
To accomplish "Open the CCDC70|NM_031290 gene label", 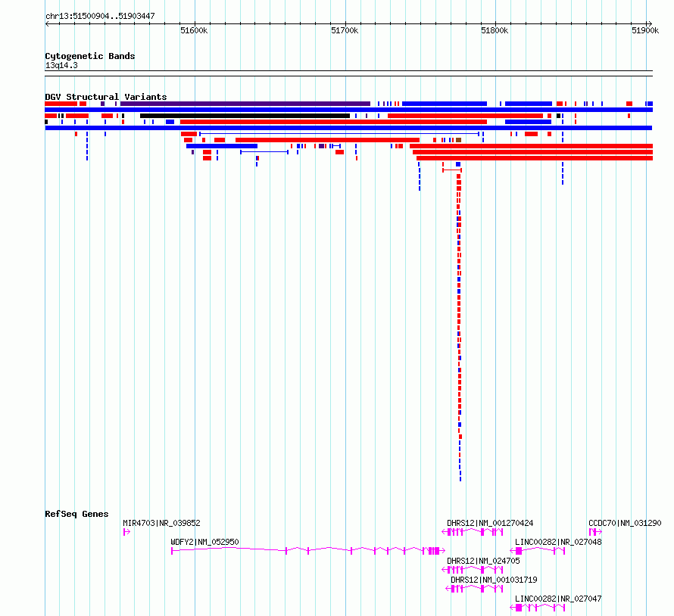I will tap(625, 523).
